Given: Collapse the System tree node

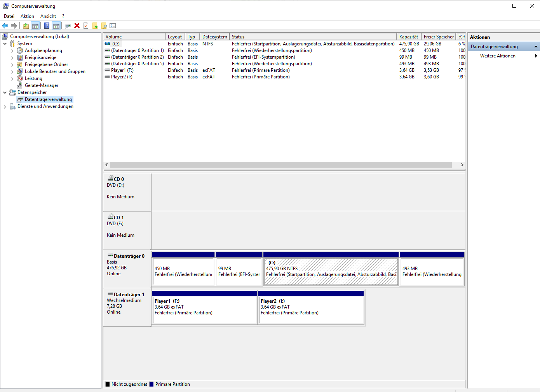Looking at the screenshot, I should pos(5,43).
